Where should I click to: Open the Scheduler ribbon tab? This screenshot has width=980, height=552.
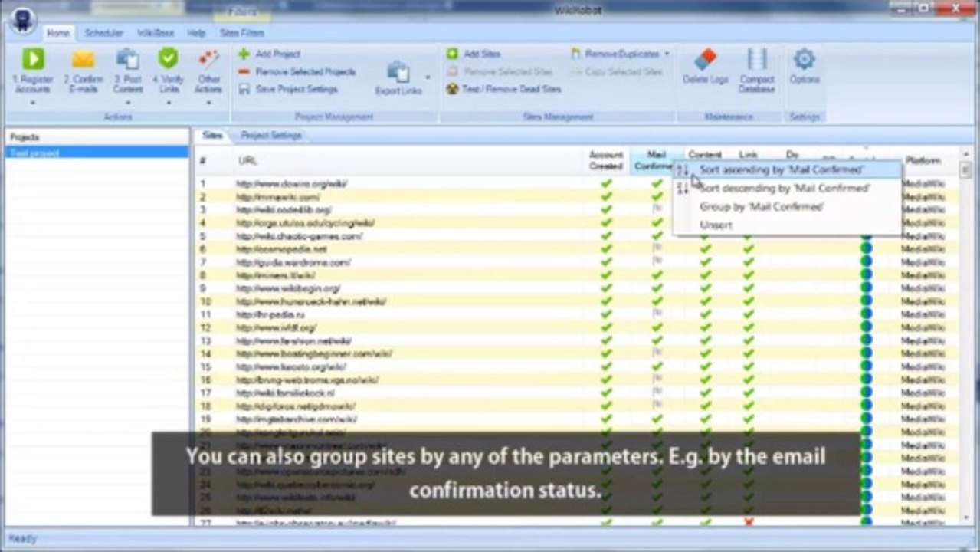103,34
